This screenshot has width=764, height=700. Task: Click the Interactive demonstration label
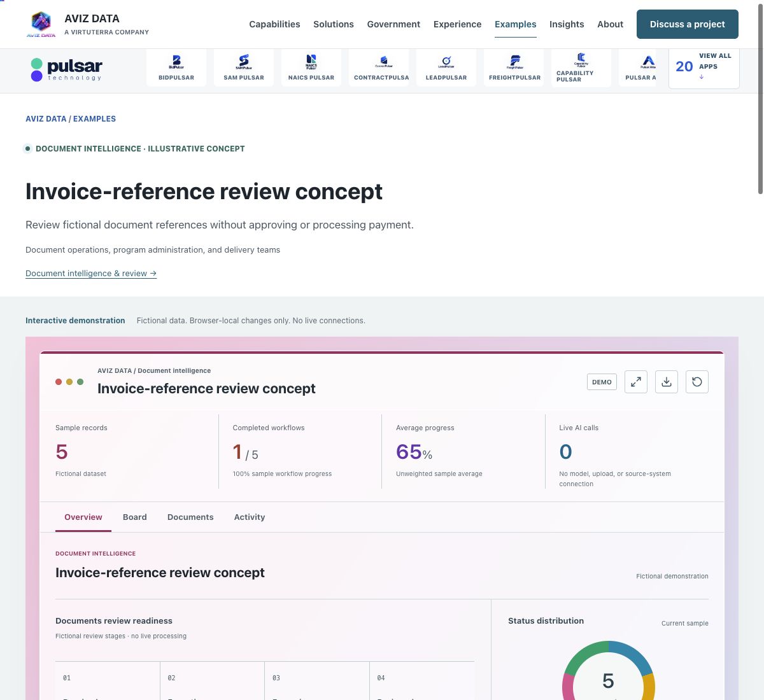[75, 321]
